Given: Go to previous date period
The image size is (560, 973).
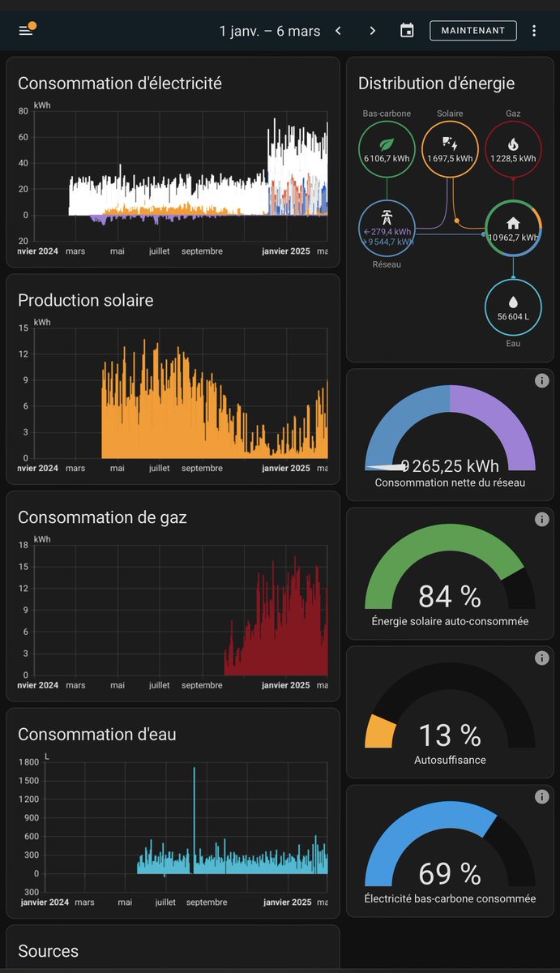Looking at the screenshot, I should [339, 31].
